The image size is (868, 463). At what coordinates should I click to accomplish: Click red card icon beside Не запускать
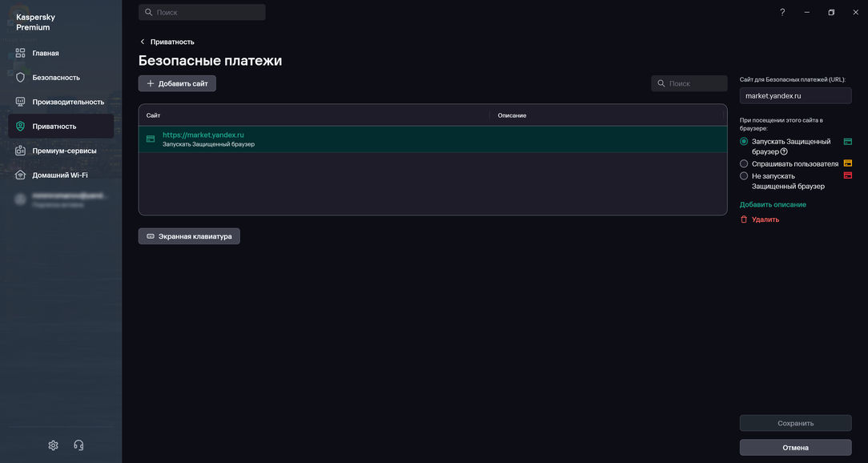(x=847, y=175)
